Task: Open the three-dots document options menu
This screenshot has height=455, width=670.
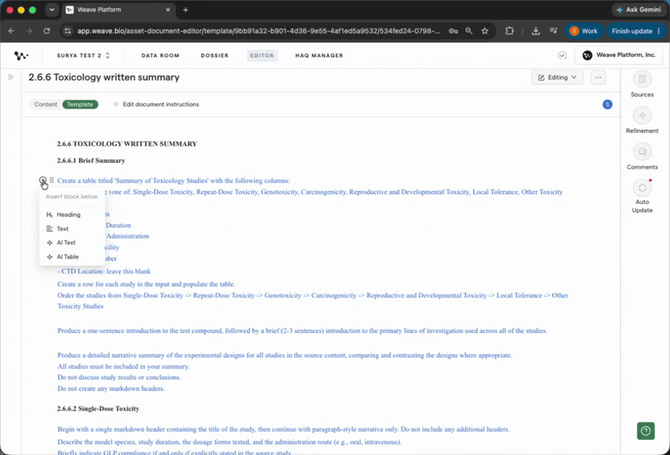Action: click(x=598, y=78)
